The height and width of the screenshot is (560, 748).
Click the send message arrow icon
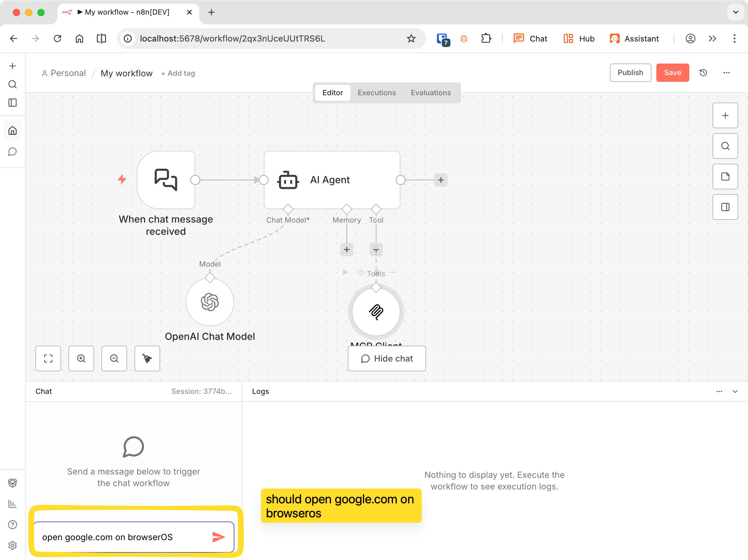click(218, 537)
